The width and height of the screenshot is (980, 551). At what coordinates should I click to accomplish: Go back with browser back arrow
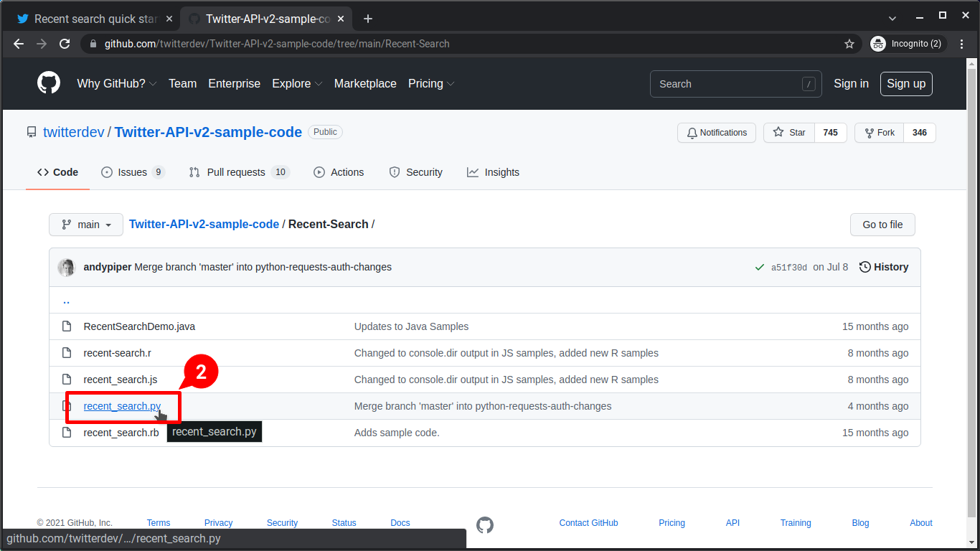19,44
